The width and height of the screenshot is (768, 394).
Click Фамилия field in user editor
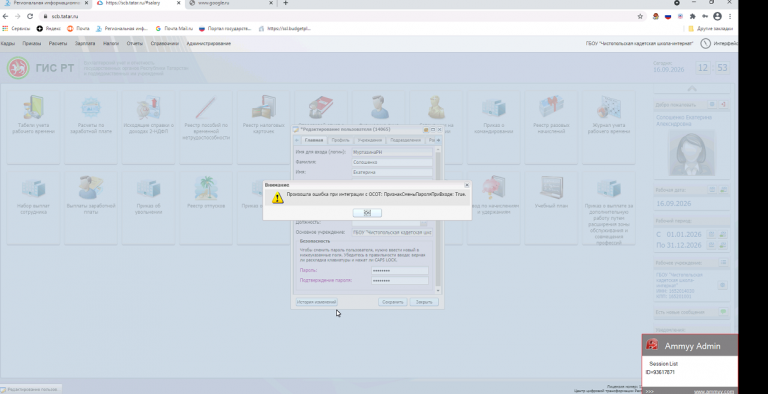(392, 162)
